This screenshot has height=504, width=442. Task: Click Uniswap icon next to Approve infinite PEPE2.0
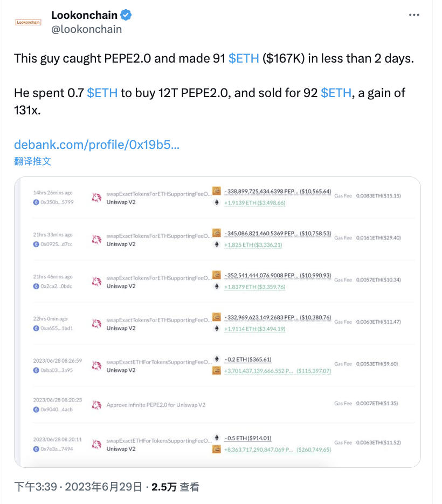point(97,404)
